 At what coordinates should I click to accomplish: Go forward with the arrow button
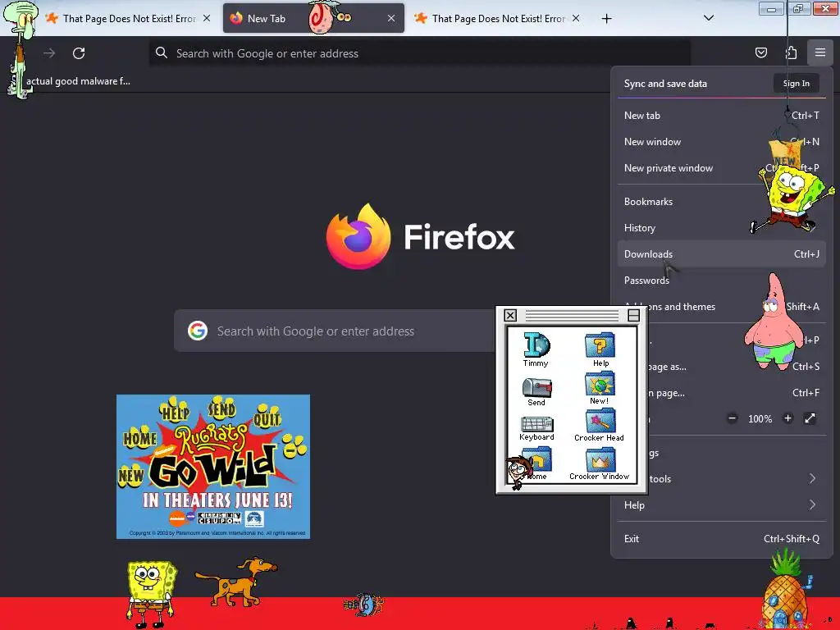click(49, 53)
